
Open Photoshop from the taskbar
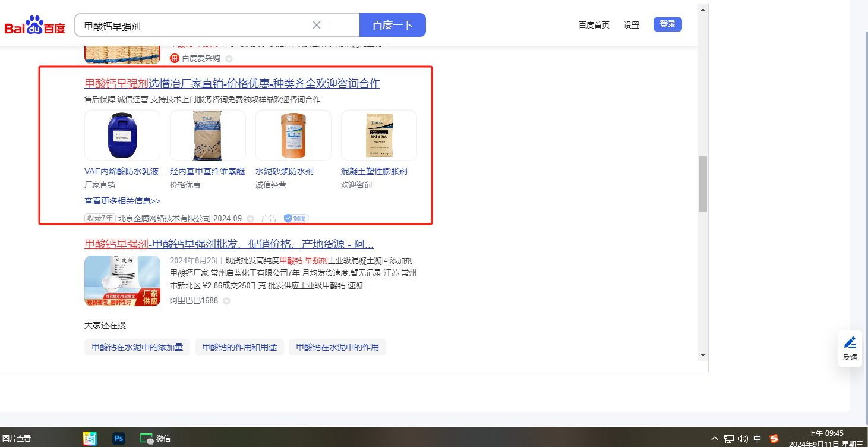(x=119, y=439)
